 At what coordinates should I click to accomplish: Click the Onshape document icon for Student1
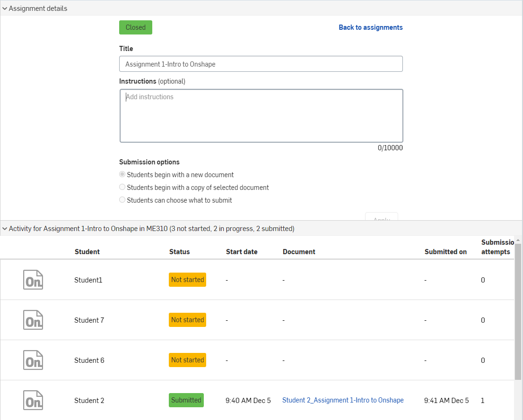click(x=33, y=280)
